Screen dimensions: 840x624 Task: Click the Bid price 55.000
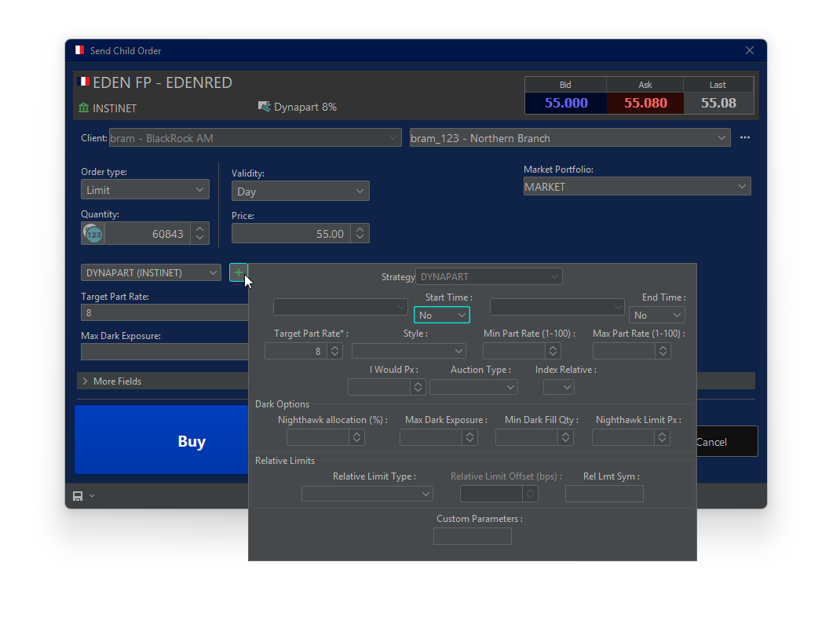[x=566, y=103]
